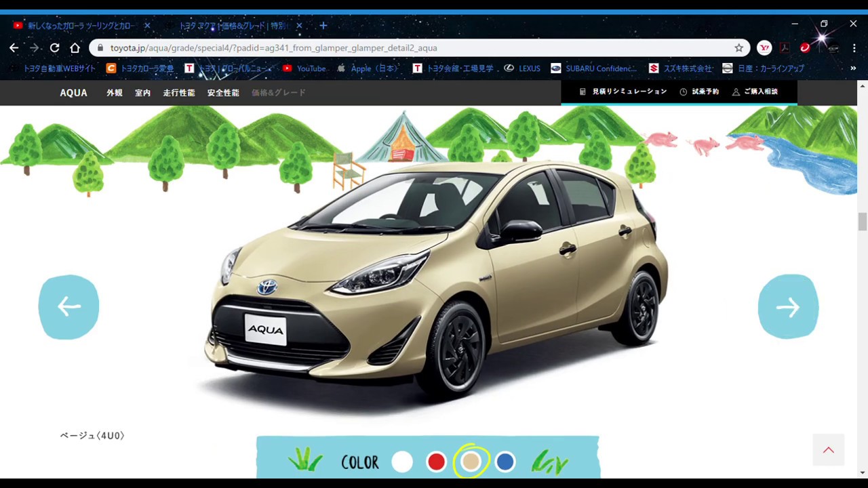
Task: Show the previous car with left arrow
Action: coord(68,307)
